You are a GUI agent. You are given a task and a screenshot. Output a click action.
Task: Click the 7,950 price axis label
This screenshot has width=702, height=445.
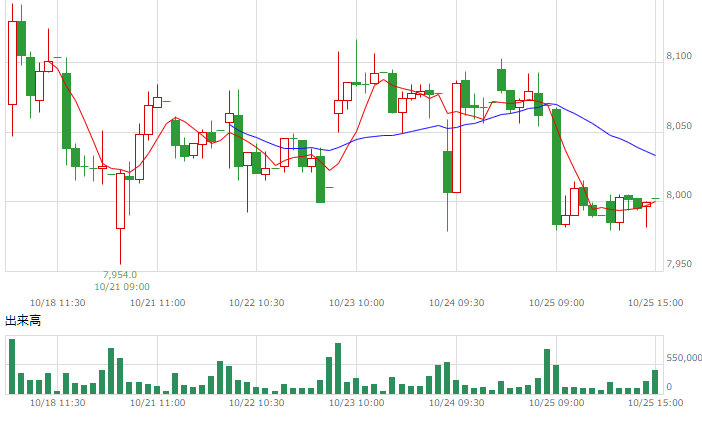tap(679, 264)
